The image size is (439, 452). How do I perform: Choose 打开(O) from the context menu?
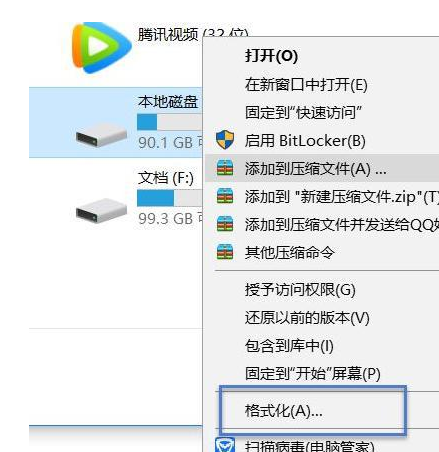click(x=271, y=56)
